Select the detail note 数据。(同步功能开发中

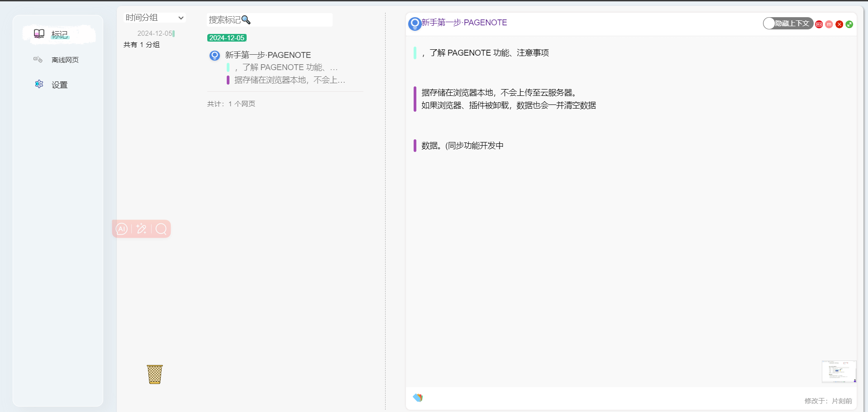coord(463,146)
